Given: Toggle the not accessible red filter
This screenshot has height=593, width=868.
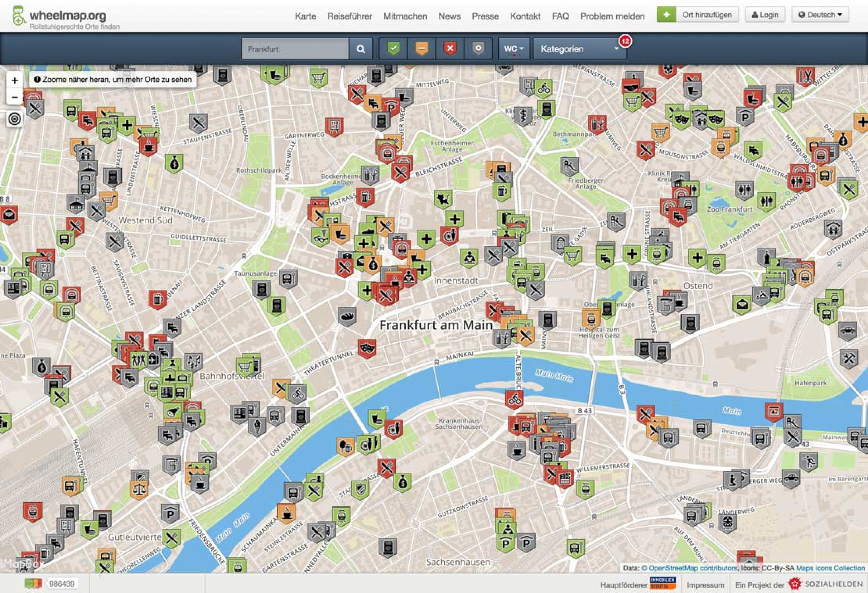Looking at the screenshot, I should tap(450, 48).
